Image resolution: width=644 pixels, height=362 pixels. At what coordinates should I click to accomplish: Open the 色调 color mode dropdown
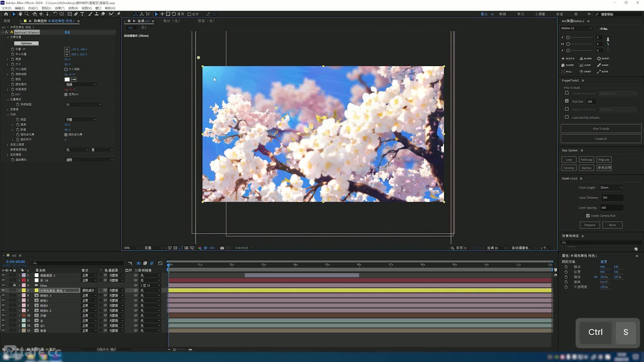coord(80,84)
